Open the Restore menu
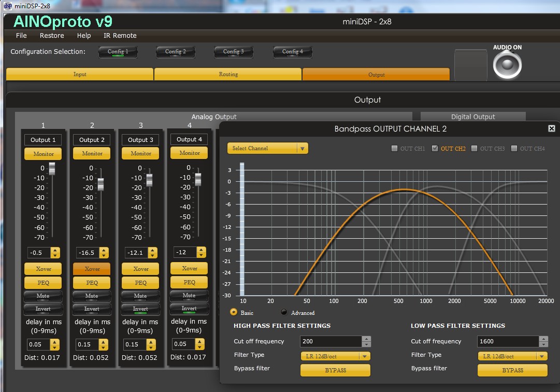The height and width of the screenshot is (392, 560). point(52,35)
